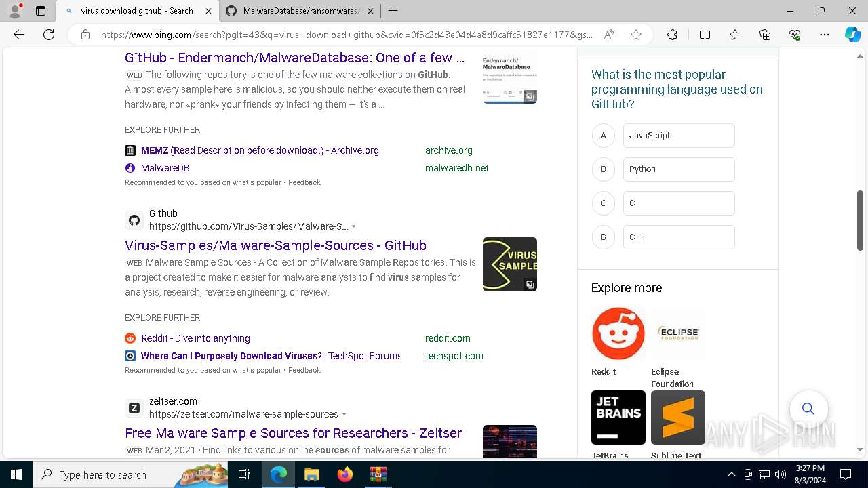Screen dimensions: 868x488
Task: Open MEMZ Archive.org link
Action: pyautogui.click(x=260, y=150)
